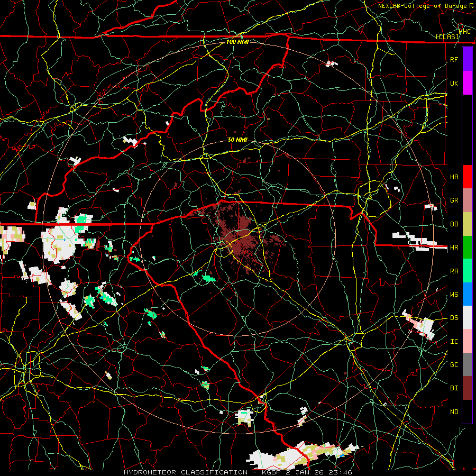Pick the olive BD legend color swatch
Image resolution: width=476 pixels, height=476 pixels.
(467, 224)
